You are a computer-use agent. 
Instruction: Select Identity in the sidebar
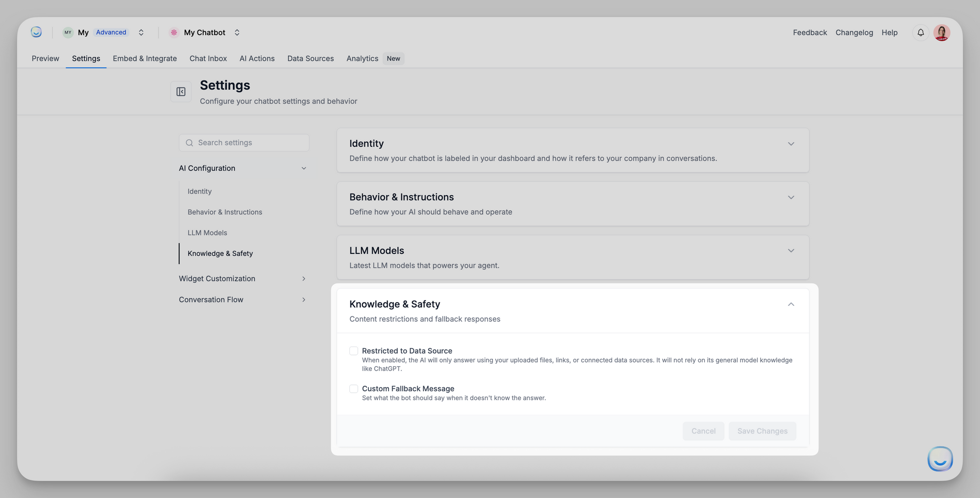pyautogui.click(x=199, y=192)
